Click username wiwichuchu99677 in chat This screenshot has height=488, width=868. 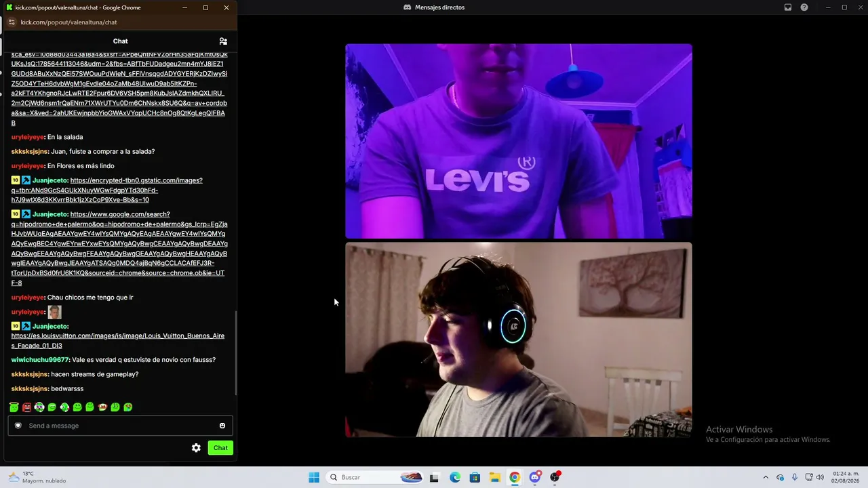click(40, 360)
